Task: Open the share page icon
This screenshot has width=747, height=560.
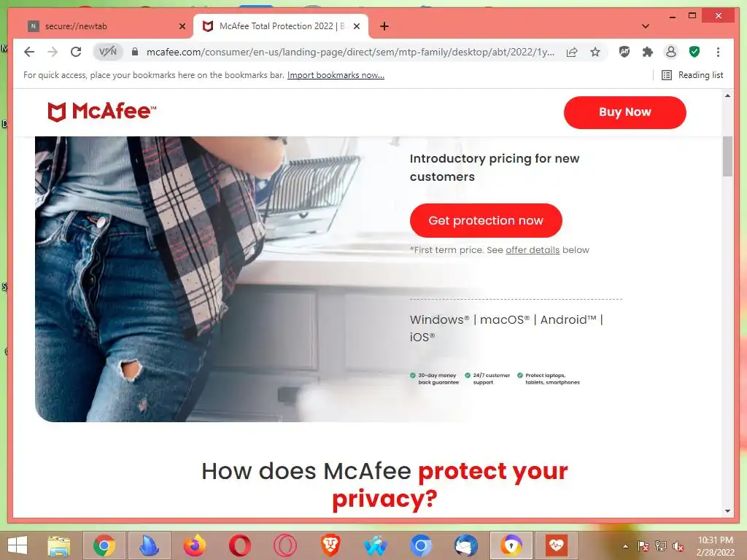Action: [572, 52]
